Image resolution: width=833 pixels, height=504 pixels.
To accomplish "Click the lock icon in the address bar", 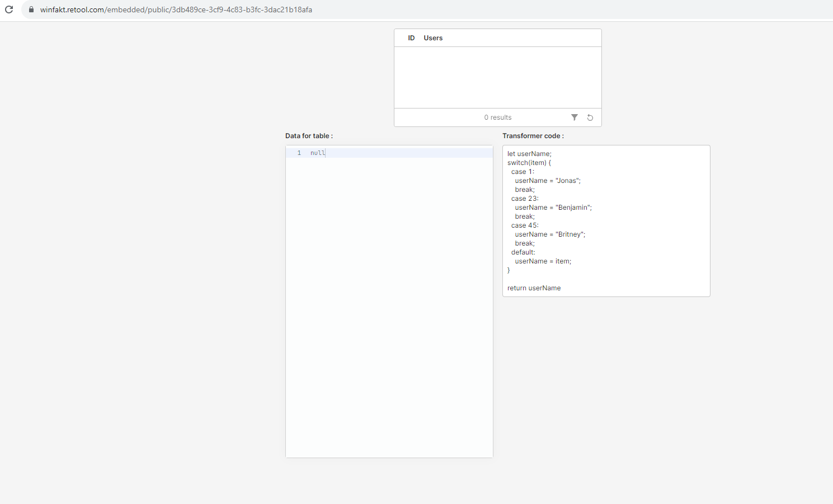I will 31,10.
